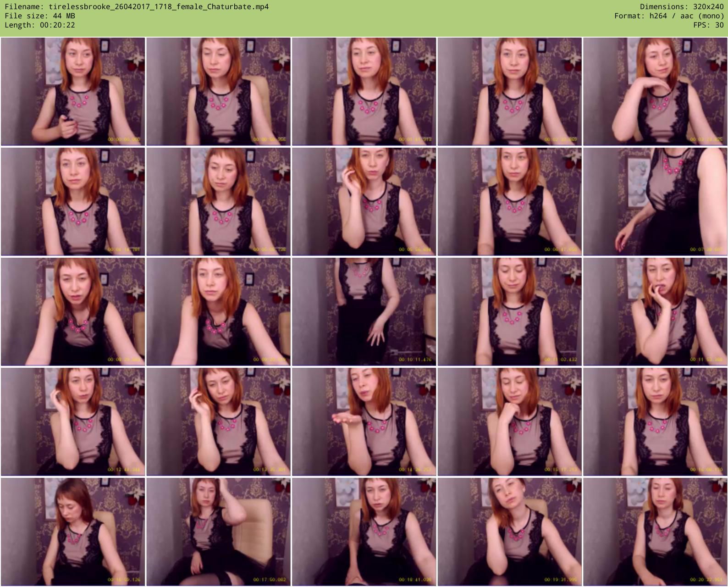The height and width of the screenshot is (587, 728).
Task: Select the 'Format: h264 / aac (mono)' line
Action: (x=669, y=16)
